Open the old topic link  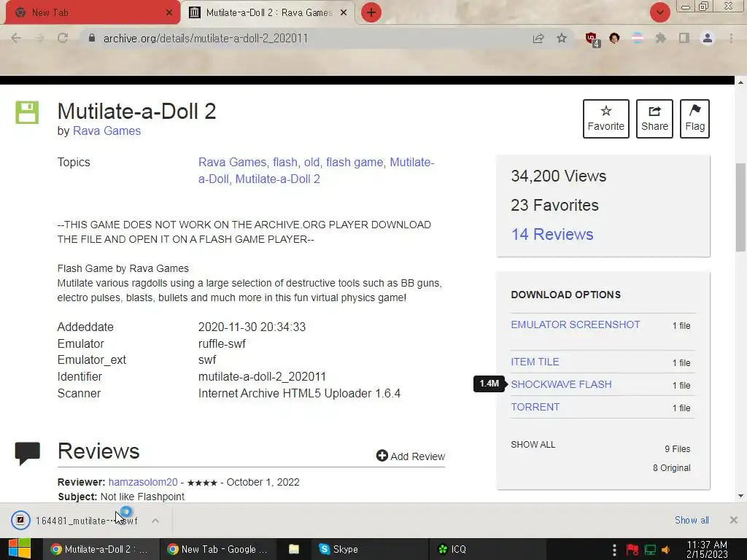point(311,163)
